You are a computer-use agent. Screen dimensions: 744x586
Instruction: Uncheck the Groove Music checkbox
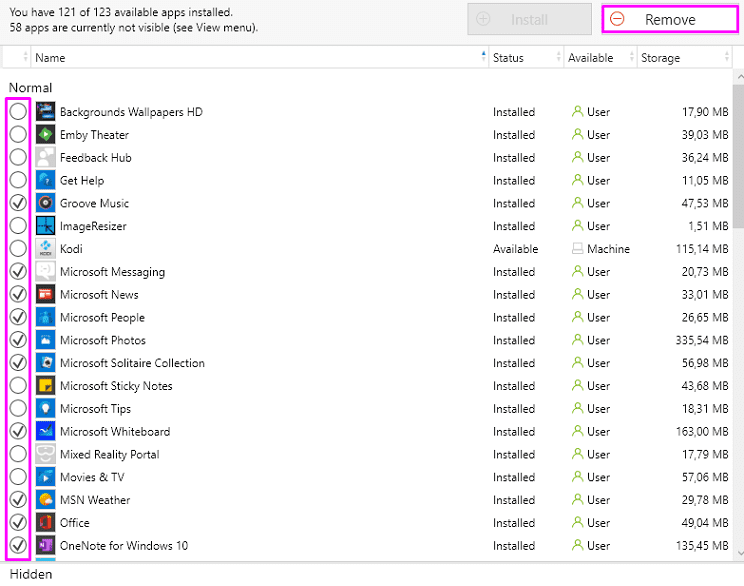18,203
